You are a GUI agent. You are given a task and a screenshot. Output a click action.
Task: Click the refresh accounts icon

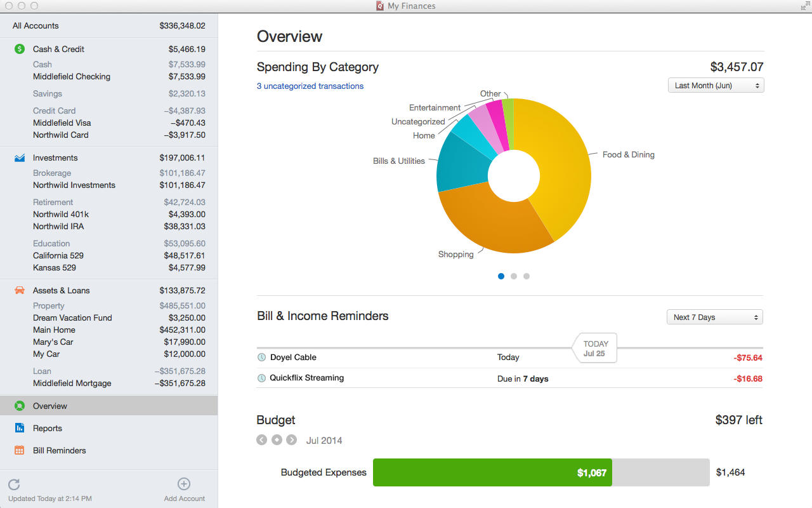[x=14, y=485]
